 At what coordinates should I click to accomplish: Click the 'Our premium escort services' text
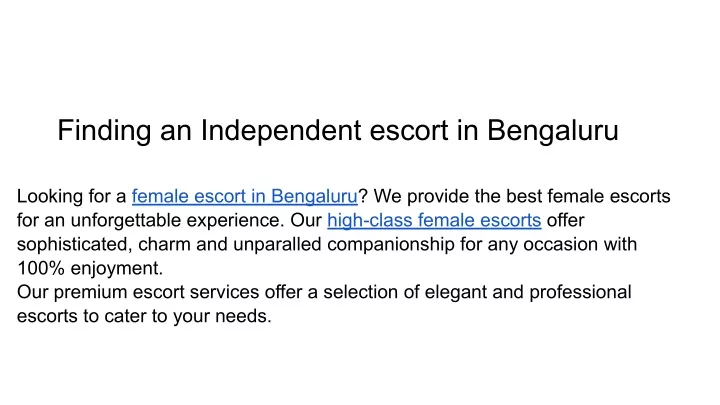(138, 292)
